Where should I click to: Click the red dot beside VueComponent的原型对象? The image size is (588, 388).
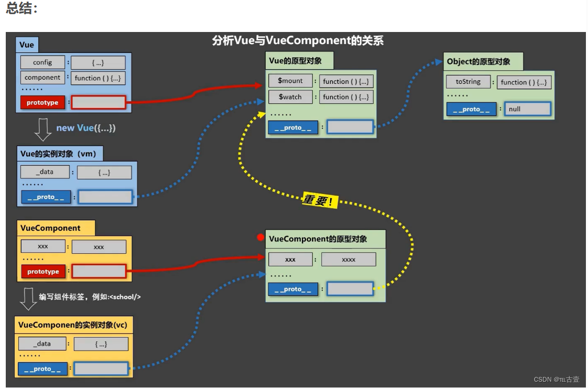[260, 237]
